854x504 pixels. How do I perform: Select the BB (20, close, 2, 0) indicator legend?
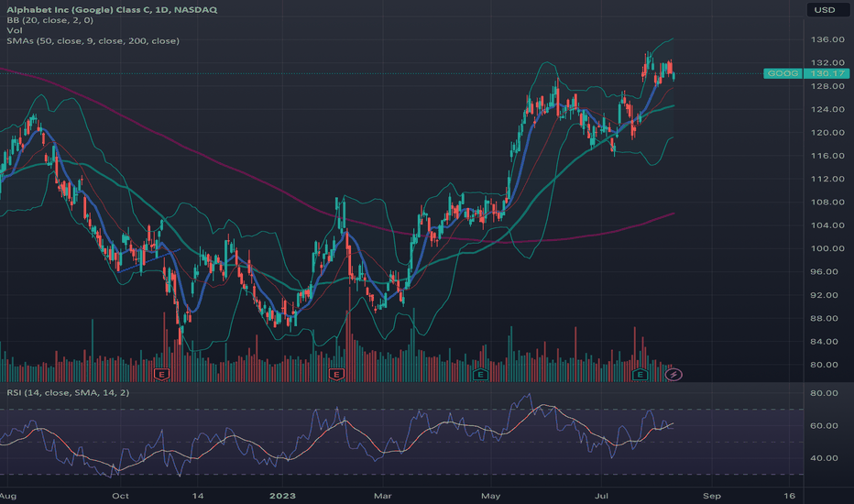click(50, 20)
